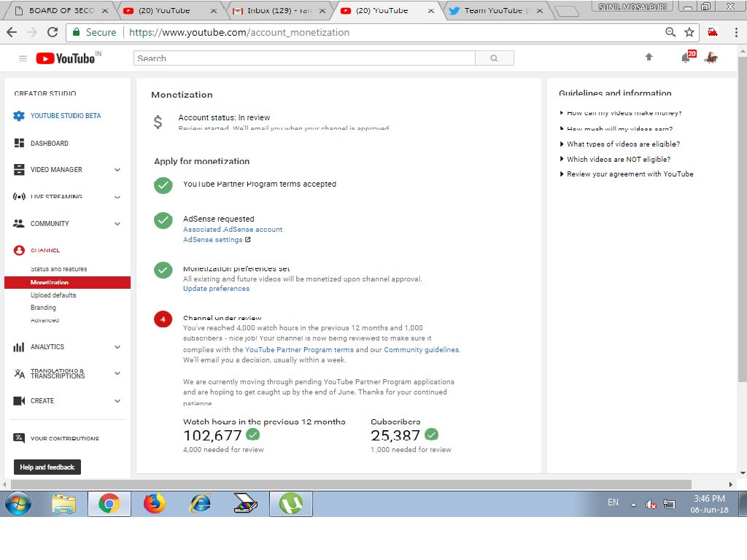Open file explorer folder in taskbar

pos(64,504)
